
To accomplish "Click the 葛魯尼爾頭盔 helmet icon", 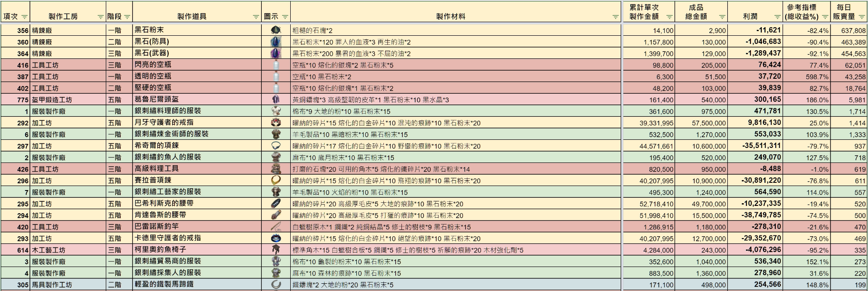I will pos(276,100).
